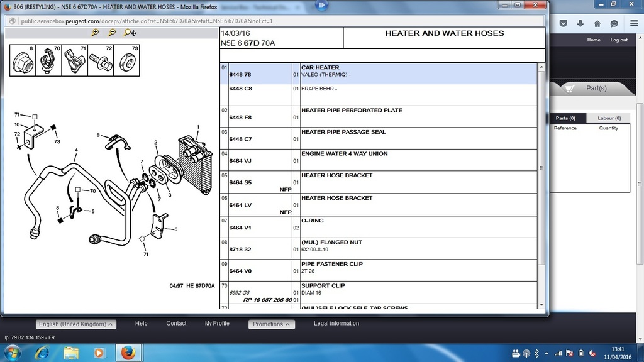644x362 pixels.
Task: Select part reference 6464 S5
Action: 240,183
